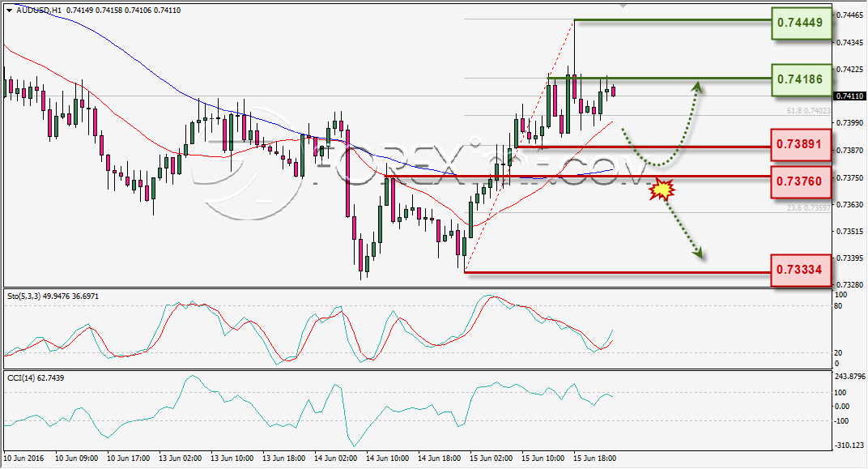Select the 0.73760 red level label
Screen dimensions: 868x469
click(801, 181)
